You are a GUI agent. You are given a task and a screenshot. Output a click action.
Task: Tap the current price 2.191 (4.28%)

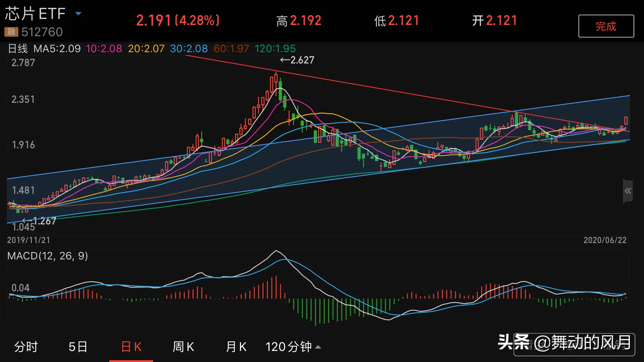178,20
